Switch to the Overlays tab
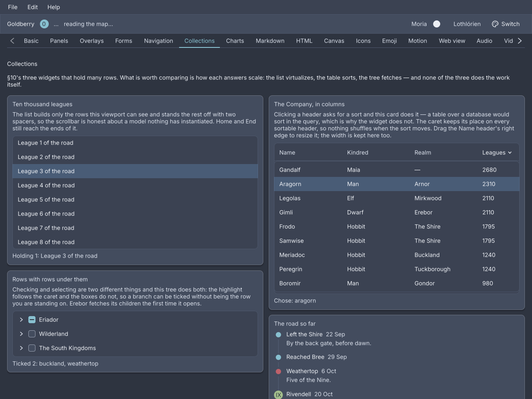 click(92, 41)
